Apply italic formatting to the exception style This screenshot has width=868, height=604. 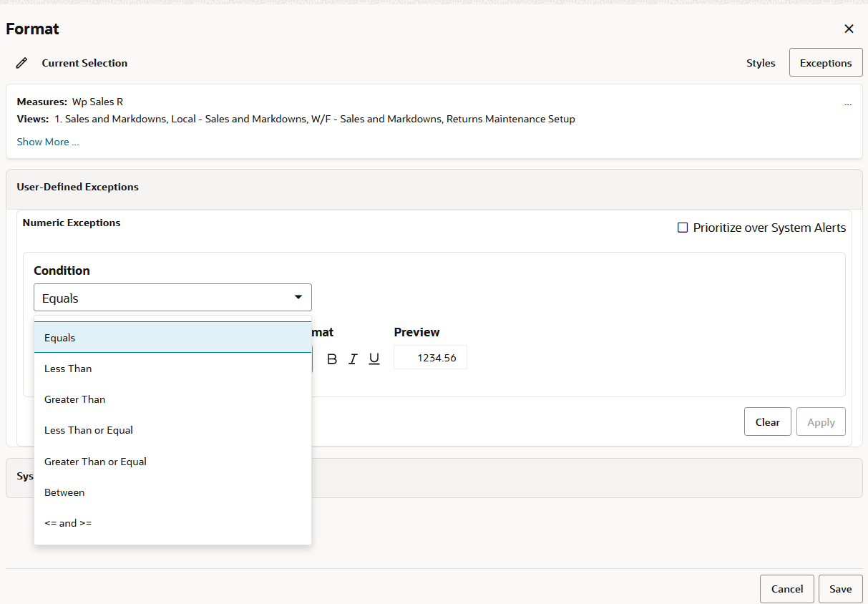tap(353, 359)
